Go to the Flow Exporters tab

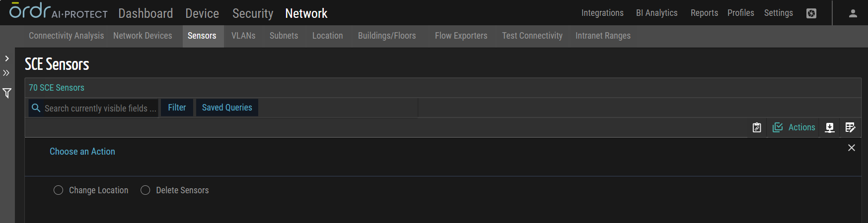[461, 36]
